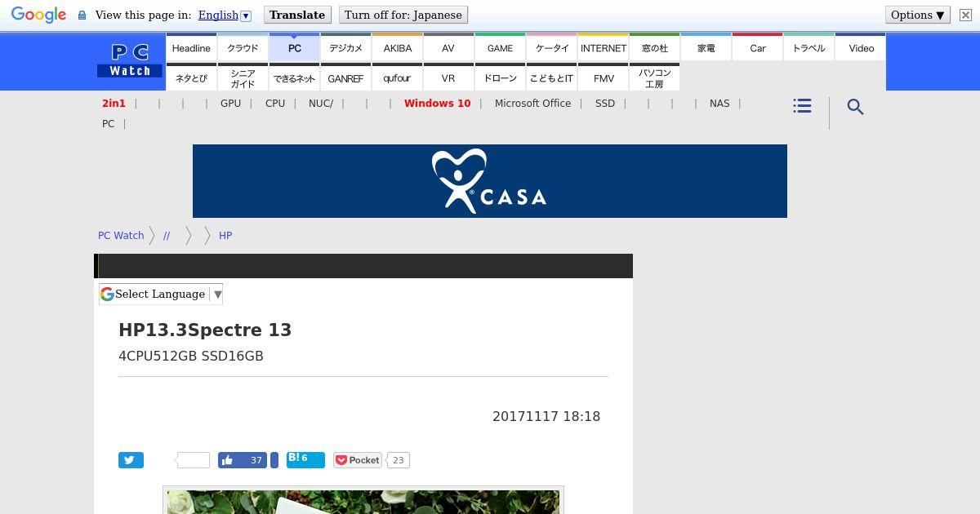
Task: Click the 2in1 topic link
Action: [114, 104]
